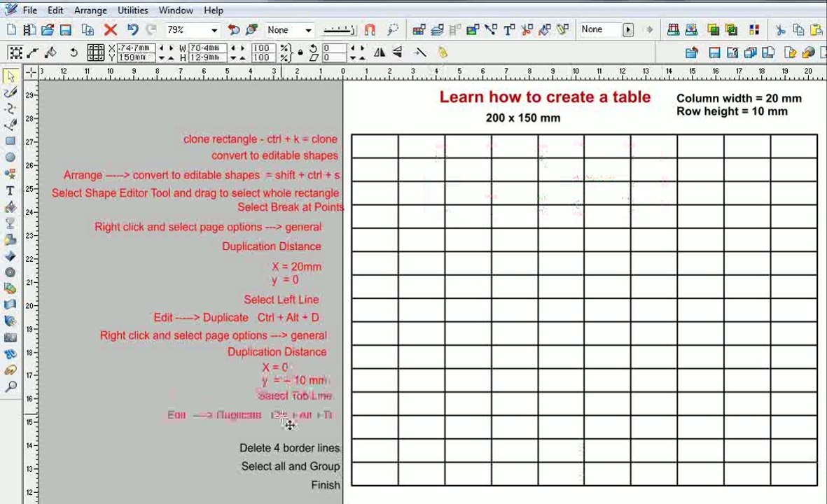Open the Window menu
The image size is (827, 504).
tap(176, 10)
